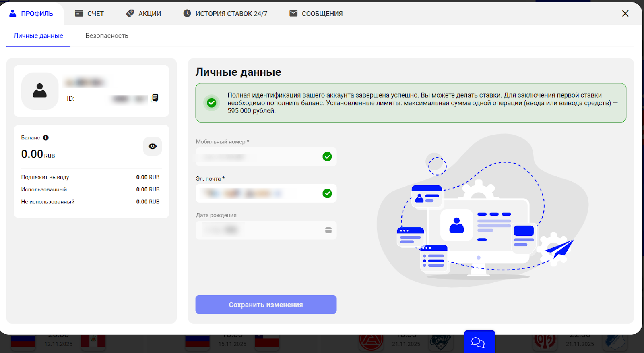Click the green identification success checkmark icon
The height and width of the screenshot is (353, 644).
pos(212,103)
